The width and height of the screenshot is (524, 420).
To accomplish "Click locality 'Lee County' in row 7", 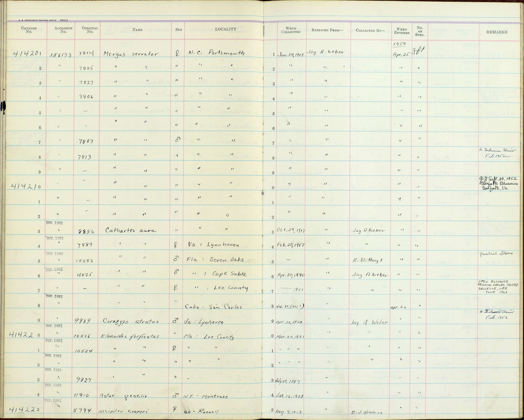I will click(231, 288).
